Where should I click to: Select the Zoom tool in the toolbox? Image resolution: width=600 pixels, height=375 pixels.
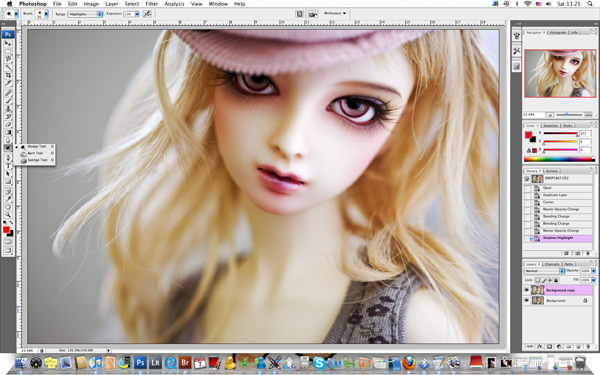[8, 215]
